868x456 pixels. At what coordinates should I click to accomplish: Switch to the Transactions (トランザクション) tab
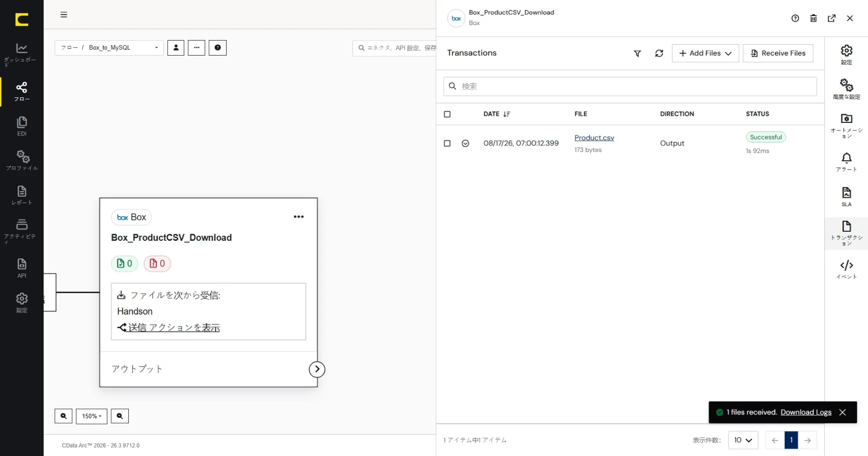click(x=846, y=233)
